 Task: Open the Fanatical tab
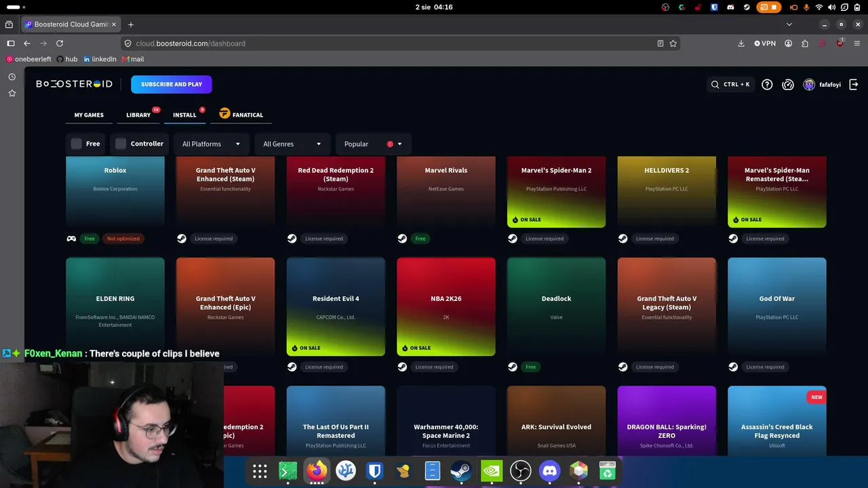click(241, 115)
